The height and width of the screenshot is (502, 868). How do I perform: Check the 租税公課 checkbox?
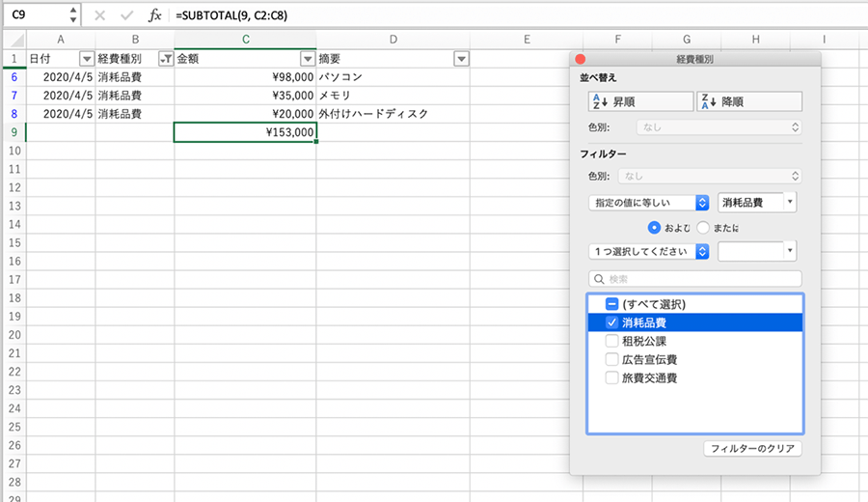[611, 341]
